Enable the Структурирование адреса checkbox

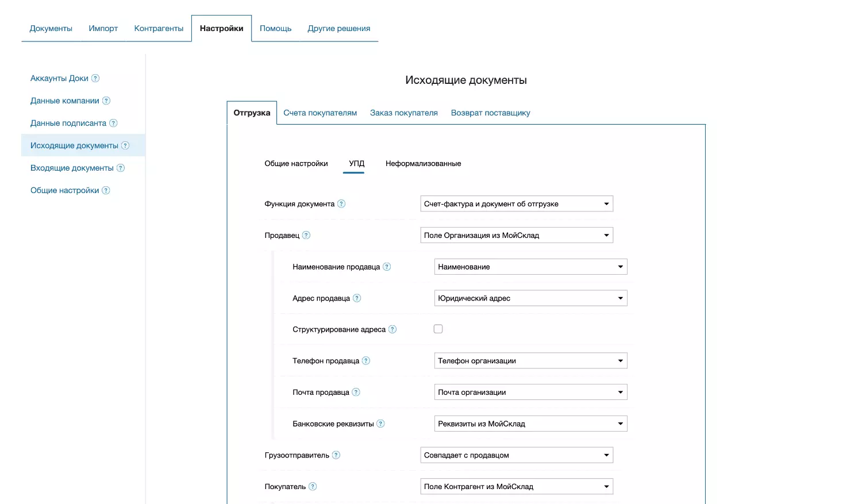[x=438, y=329]
